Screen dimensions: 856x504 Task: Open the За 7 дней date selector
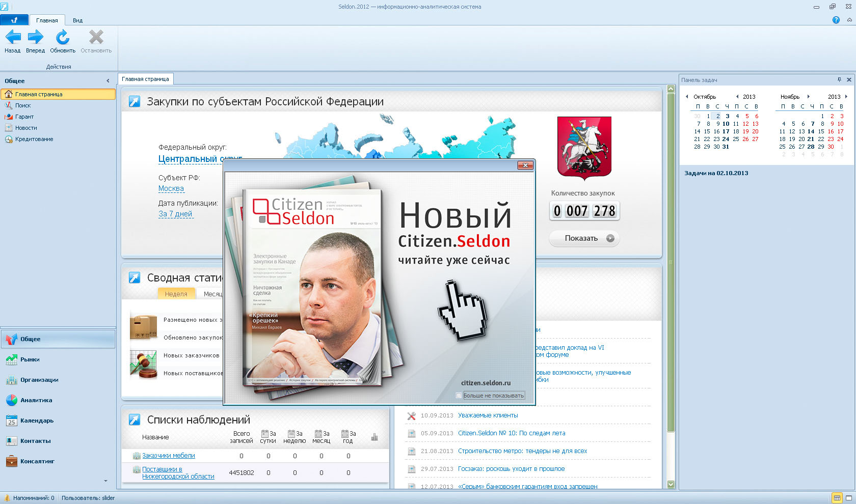[x=175, y=214]
